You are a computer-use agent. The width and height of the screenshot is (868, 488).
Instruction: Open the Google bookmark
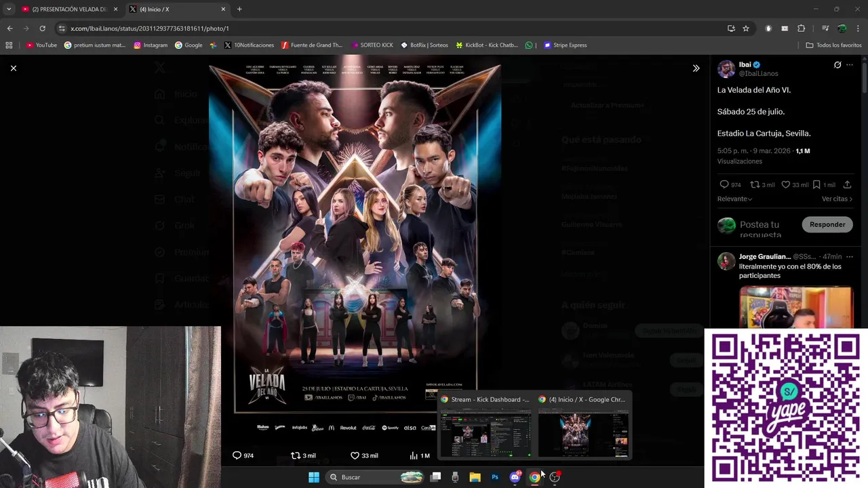coord(189,45)
